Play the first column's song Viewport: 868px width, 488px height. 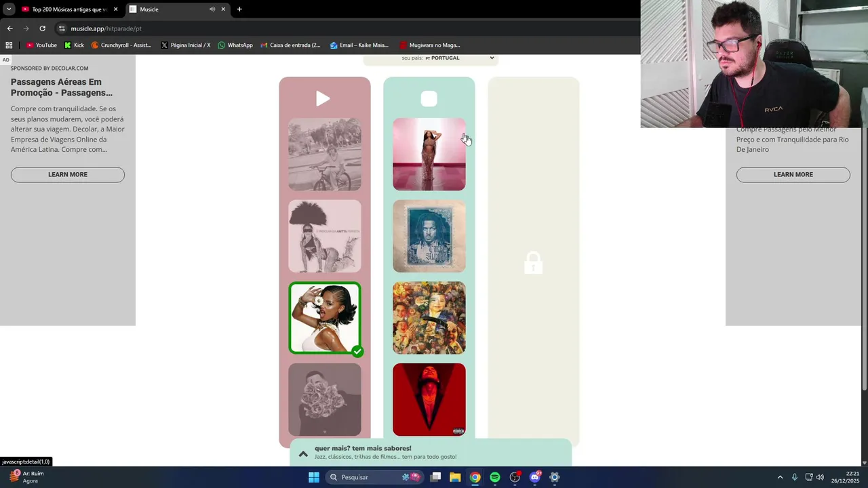coord(323,99)
